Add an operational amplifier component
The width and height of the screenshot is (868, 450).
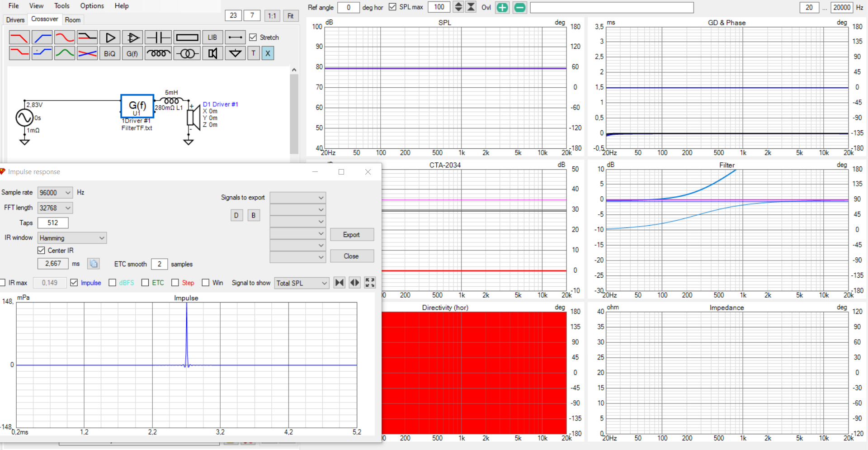(x=132, y=37)
